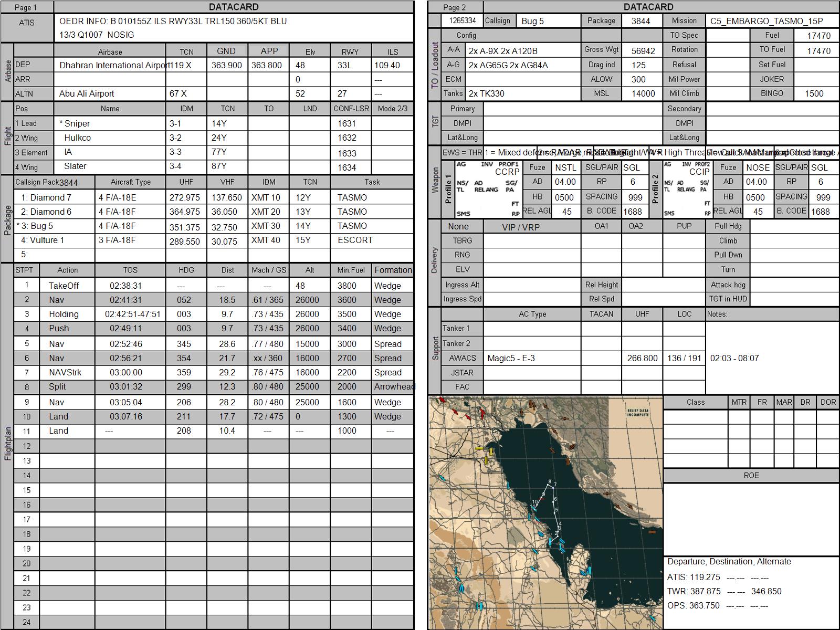The image size is (840, 630).
Task: Select the NAVStrk action at steerpoint 7
Action: (x=65, y=372)
